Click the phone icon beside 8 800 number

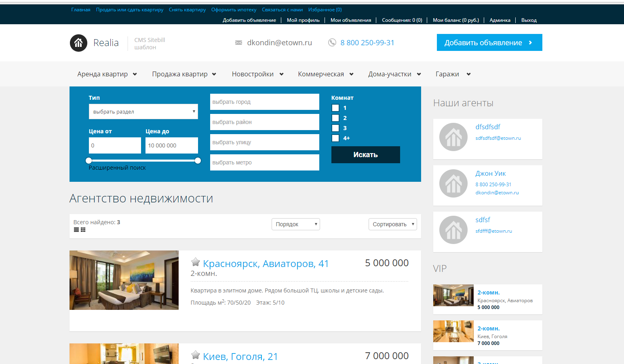pyautogui.click(x=332, y=43)
